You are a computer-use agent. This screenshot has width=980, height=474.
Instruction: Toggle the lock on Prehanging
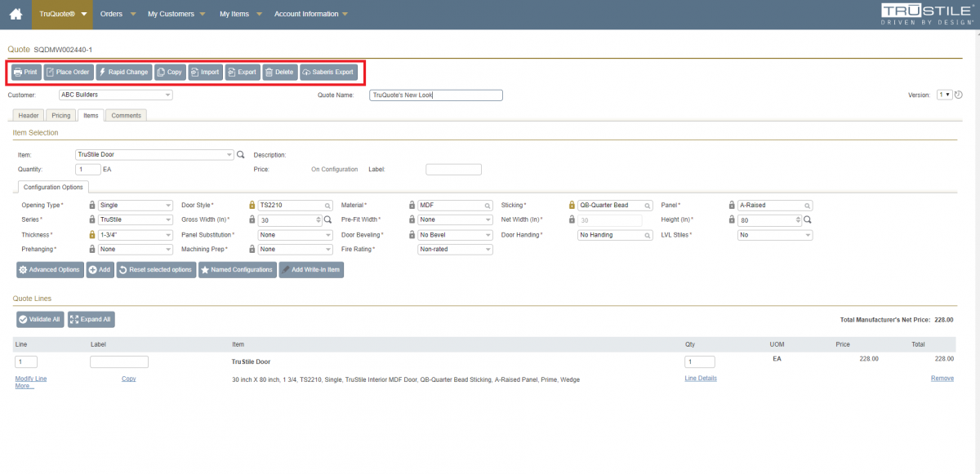[91, 249]
